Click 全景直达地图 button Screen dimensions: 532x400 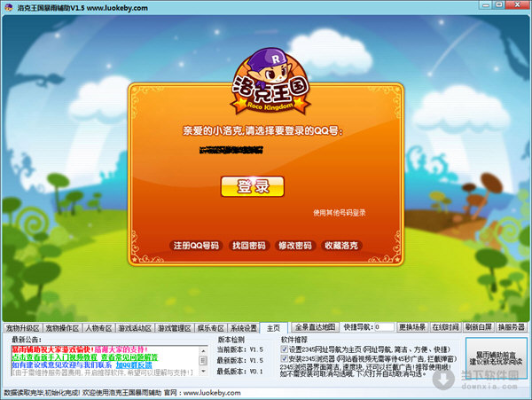coord(315,327)
